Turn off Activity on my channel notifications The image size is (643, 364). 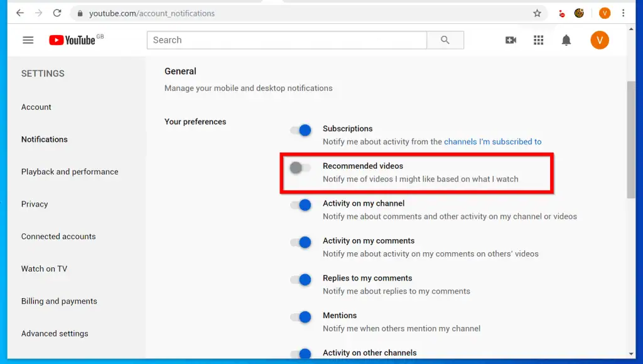tap(301, 205)
